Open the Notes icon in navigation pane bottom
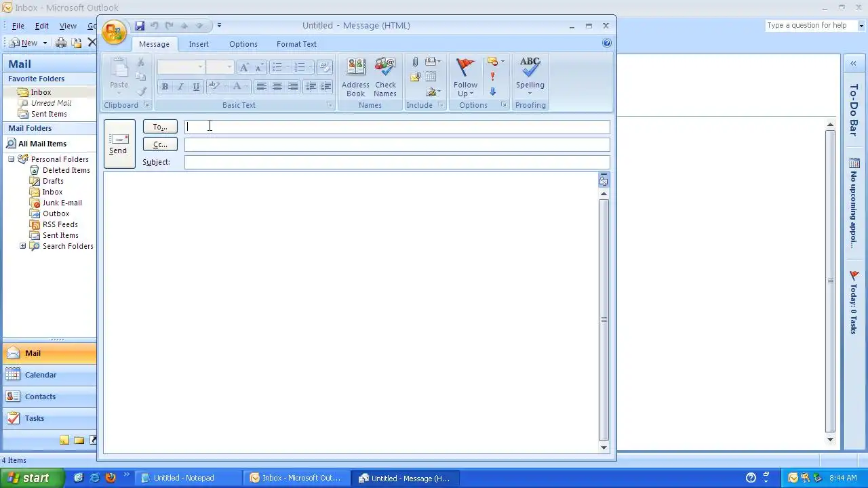This screenshot has height=488, width=868. pos(64,440)
